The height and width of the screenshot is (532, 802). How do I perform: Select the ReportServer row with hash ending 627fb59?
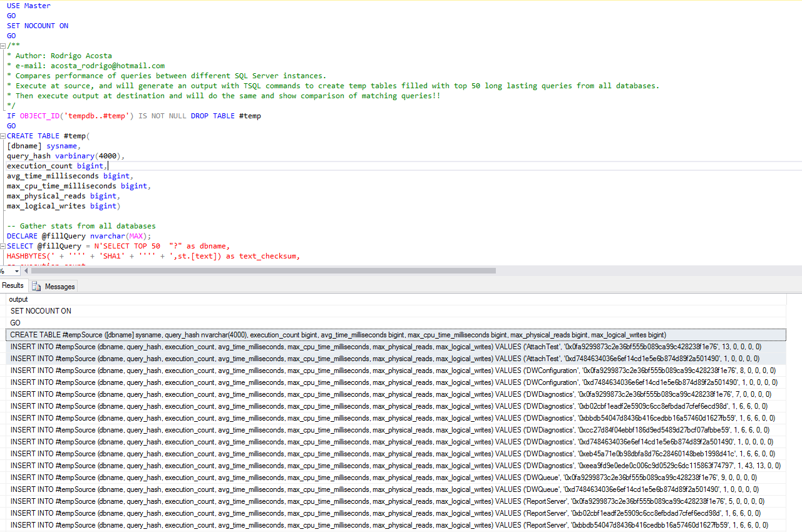coord(396,525)
